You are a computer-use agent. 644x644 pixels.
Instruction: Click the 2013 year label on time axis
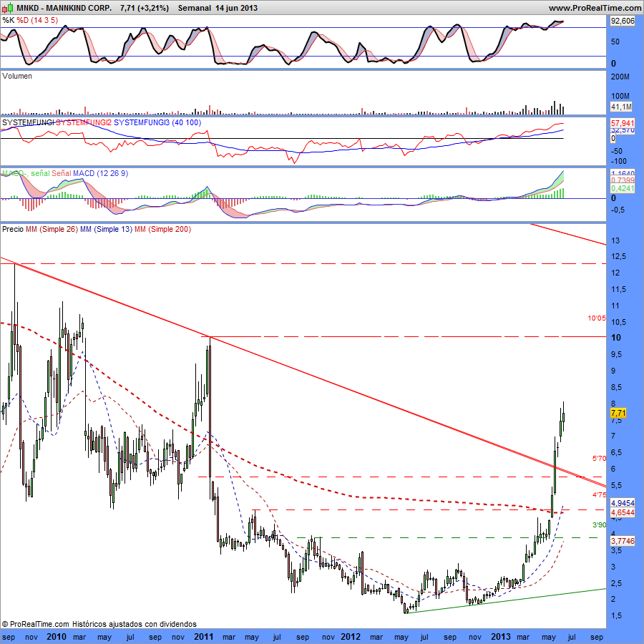coord(501,637)
